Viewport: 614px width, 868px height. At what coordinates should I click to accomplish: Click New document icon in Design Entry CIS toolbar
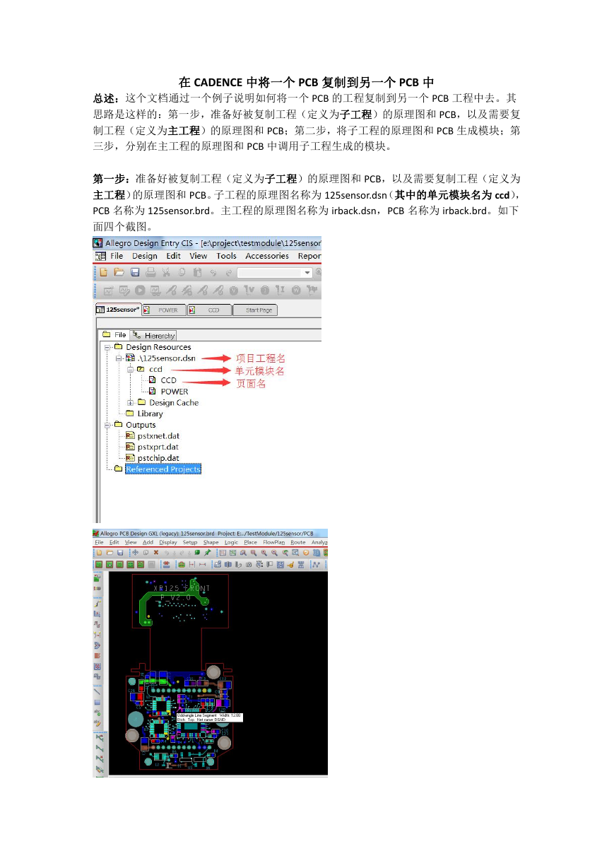(103, 272)
